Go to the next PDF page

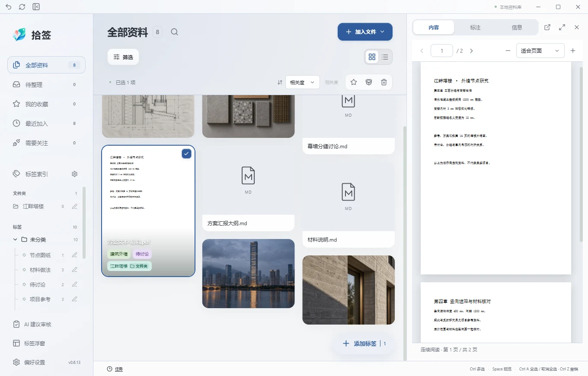pos(471,51)
